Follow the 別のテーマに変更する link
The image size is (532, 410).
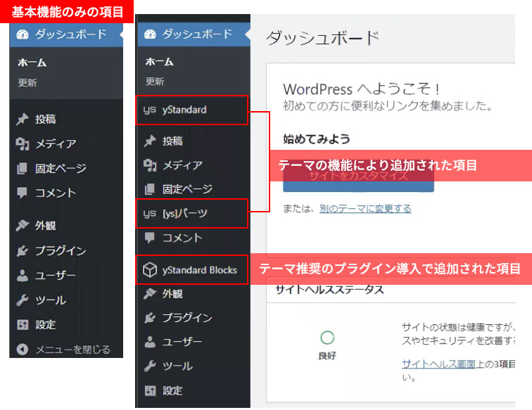tap(365, 209)
